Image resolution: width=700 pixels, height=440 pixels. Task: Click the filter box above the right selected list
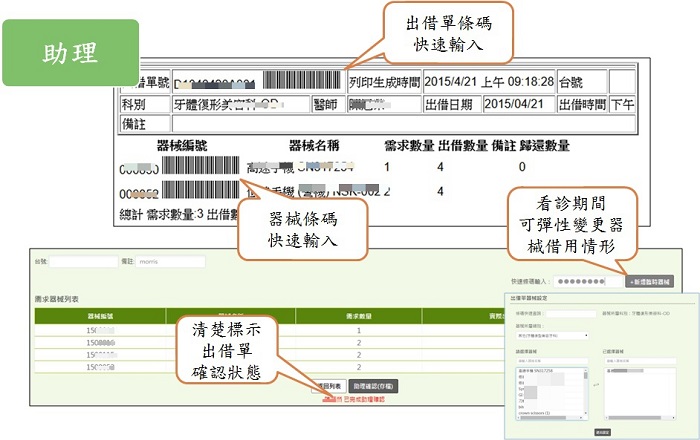pyautogui.click(x=640, y=361)
